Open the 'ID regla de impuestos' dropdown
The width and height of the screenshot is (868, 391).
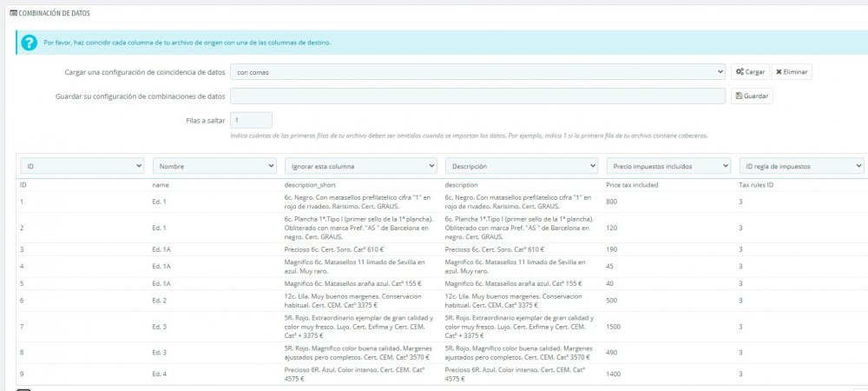point(801,166)
